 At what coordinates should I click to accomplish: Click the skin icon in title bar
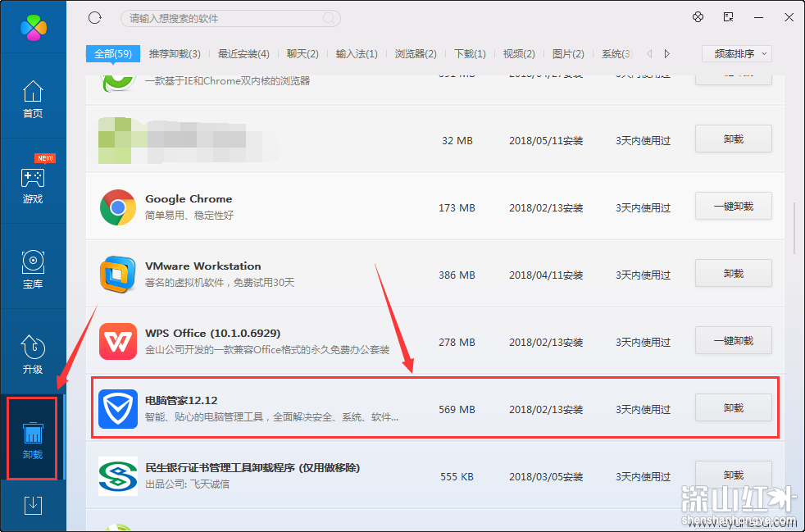click(x=698, y=17)
